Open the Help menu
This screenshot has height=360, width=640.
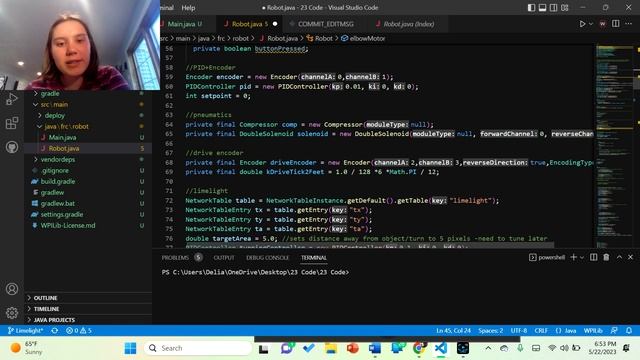point(188,8)
